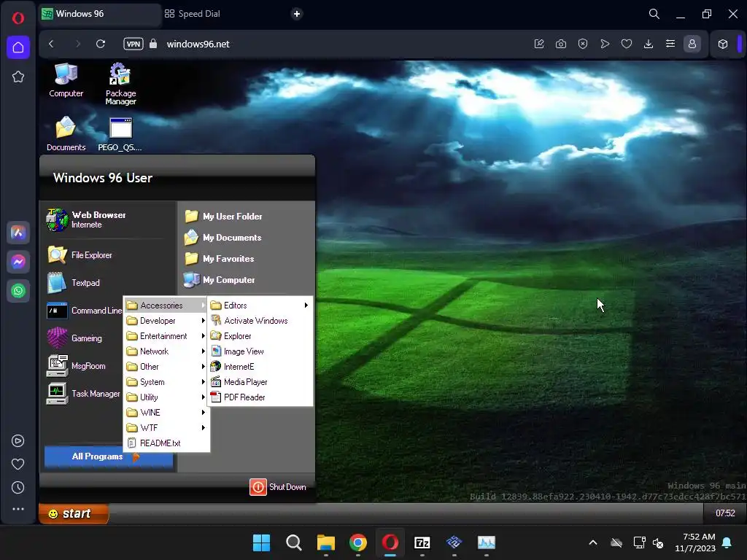
Task: Open Media Player from Accessories
Action: point(260,381)
